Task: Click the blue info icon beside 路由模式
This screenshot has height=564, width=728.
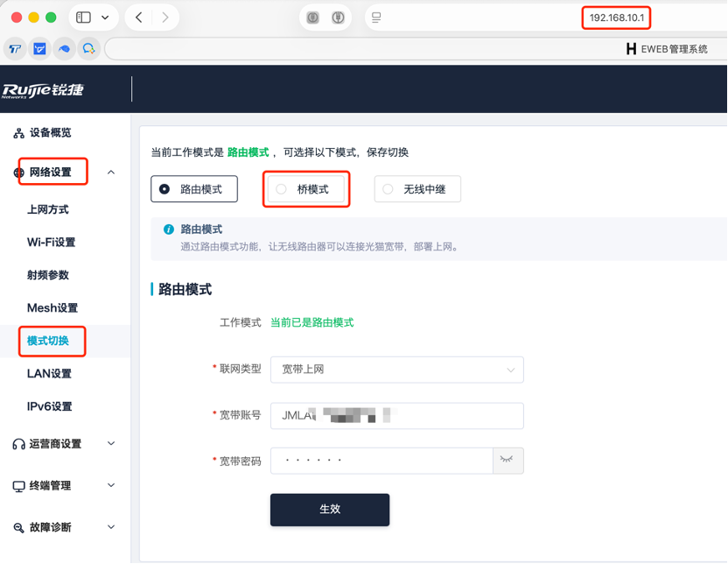Action: tap(169, 229)
